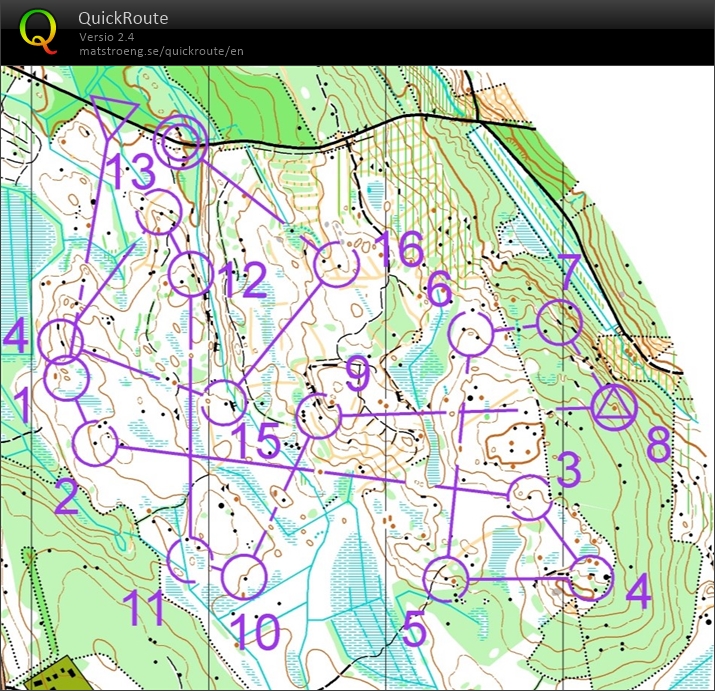Select the double-circle finish marker
The height and width of the screenshot is (691, 715).
point(182,141)
